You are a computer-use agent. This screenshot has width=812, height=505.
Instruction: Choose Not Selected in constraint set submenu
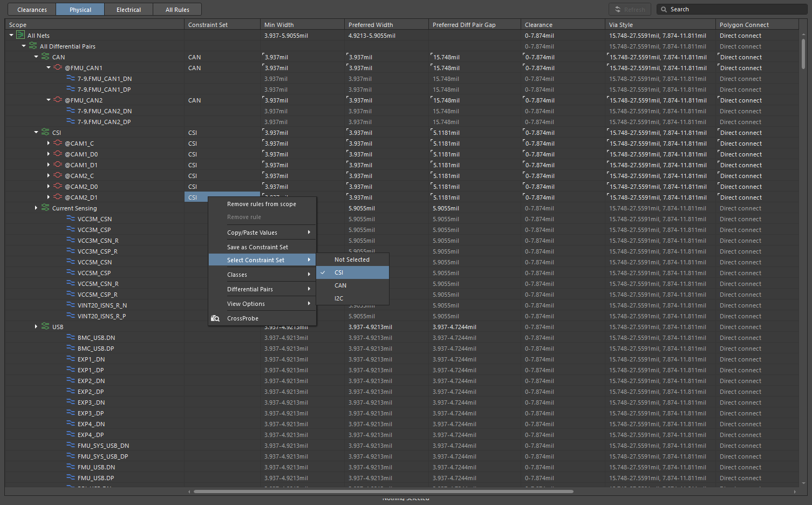pos(352,260)
